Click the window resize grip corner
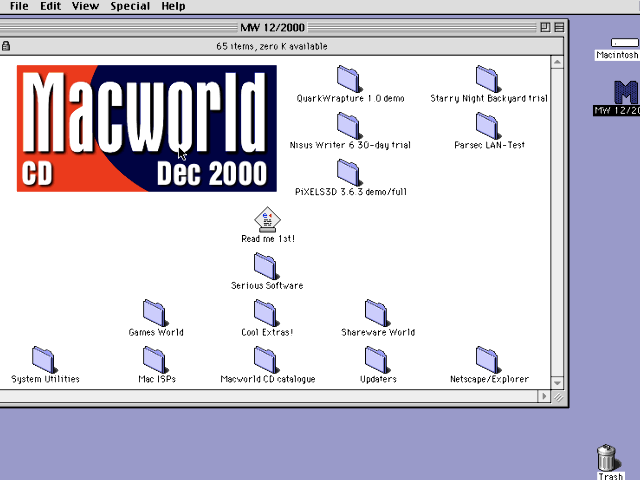Viewport: 640px width, 480px height. [558, 397]
